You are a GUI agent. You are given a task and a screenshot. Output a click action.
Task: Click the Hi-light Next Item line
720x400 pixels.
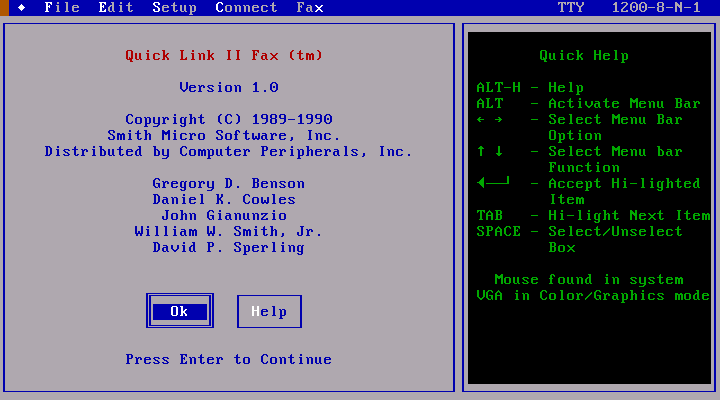593,215
